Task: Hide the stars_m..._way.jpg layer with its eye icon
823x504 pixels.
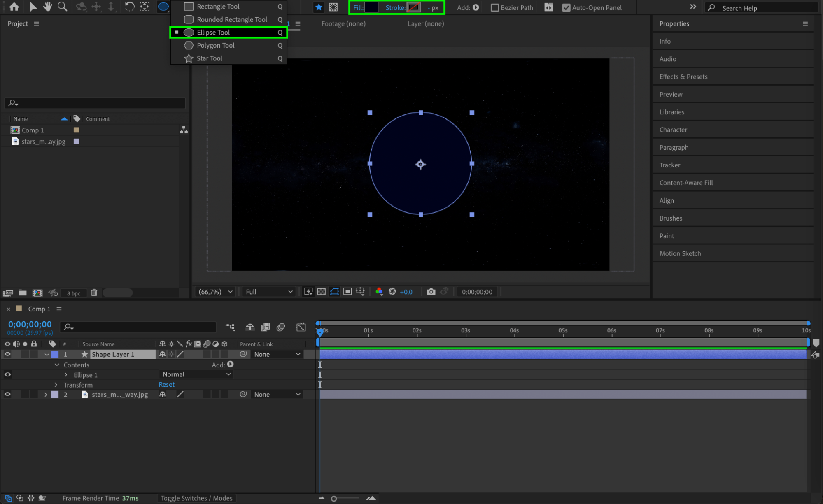Action: (x=7, y=394)
